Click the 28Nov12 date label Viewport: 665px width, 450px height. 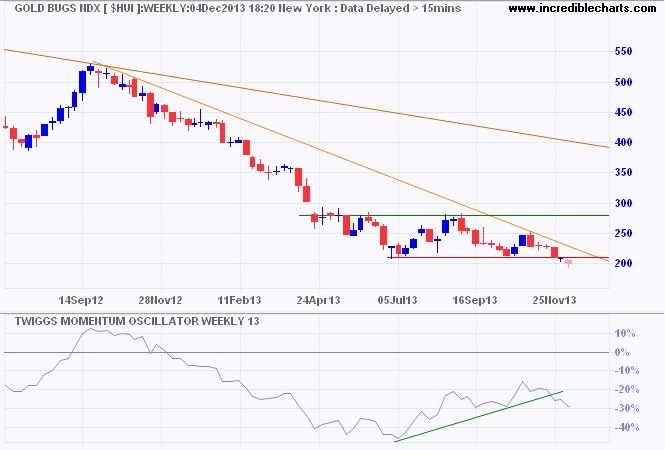click(160, 300)
